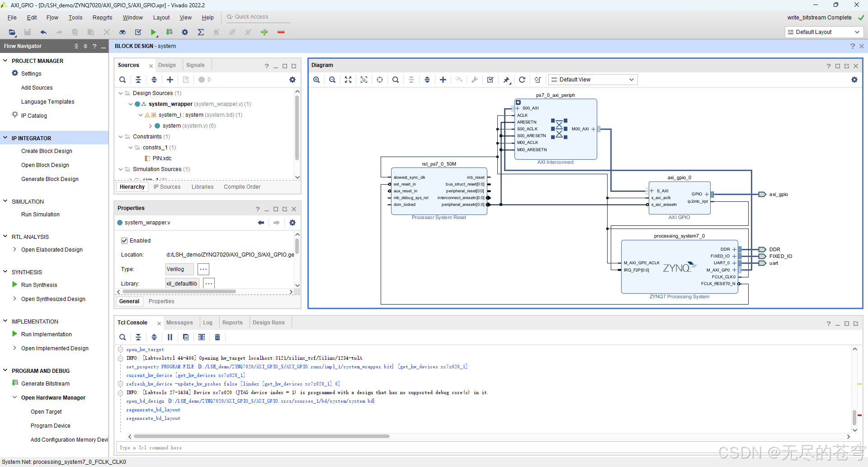The height and width of the screenshot is (467, 868).
Task: Click Add IP plus icon in Diagram
Action: [443, 80]
